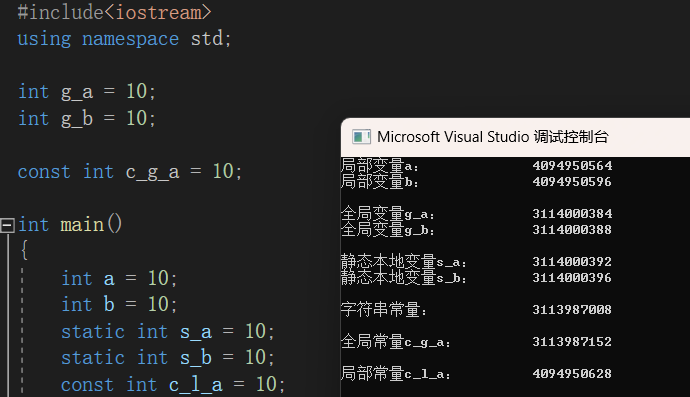Click console label '静态本地变量s_b:'
This screenshot has width=690, height=397.
point(404,278)
